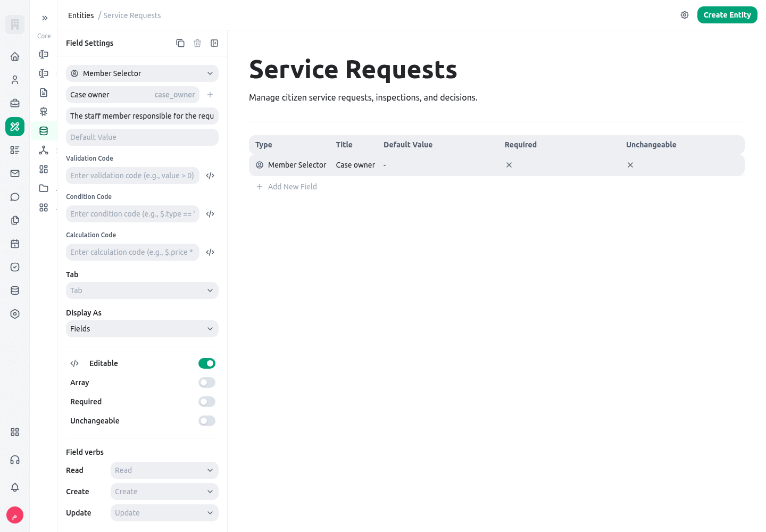Click the Unchangeable column header
The image size is (766, 532).
651,145
